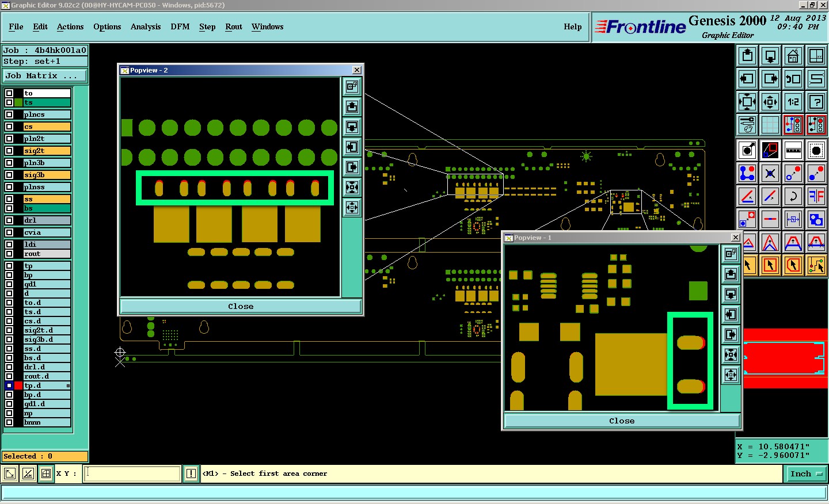Expand the tp.d layer options marker
This screenshot has height=504, width=829.
(68, 385)
